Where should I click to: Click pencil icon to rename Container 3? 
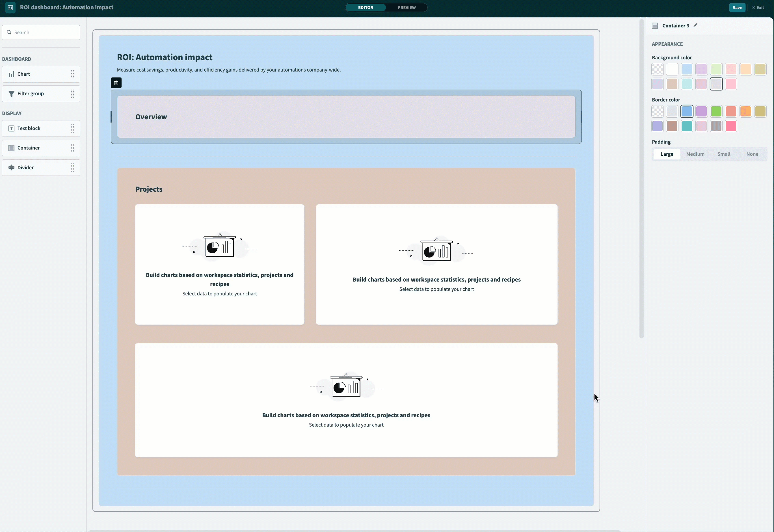click(695, 25)
